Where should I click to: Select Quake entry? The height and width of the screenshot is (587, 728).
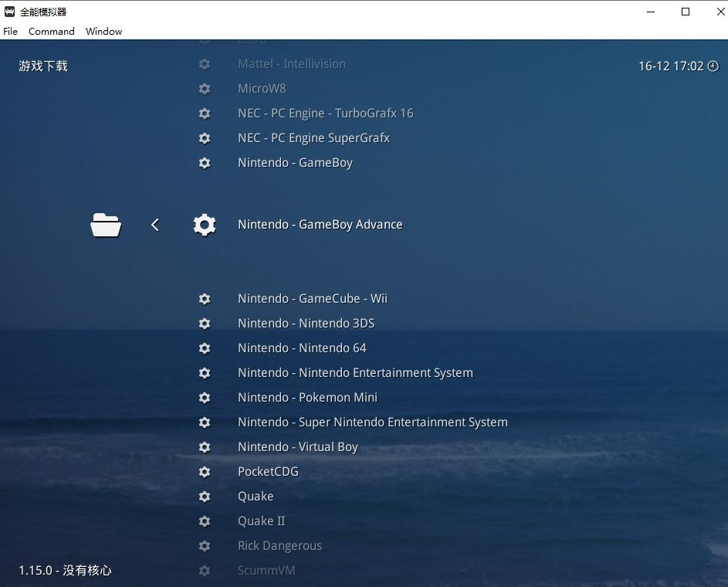tap(256, 497)
